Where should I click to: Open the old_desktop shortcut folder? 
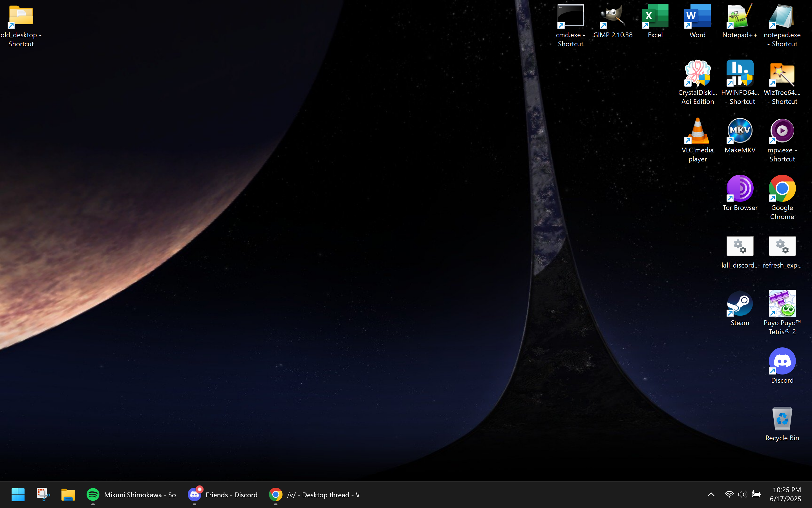21,26
